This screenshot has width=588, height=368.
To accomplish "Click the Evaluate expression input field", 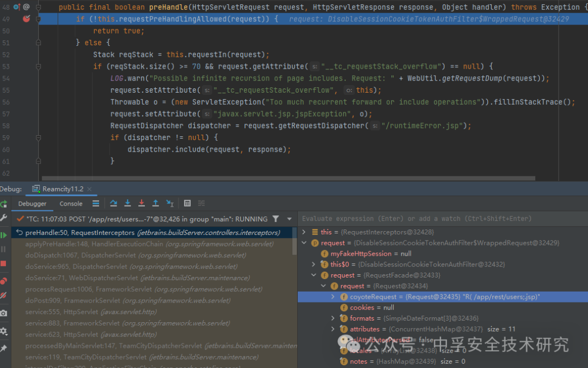I will 443,219.
